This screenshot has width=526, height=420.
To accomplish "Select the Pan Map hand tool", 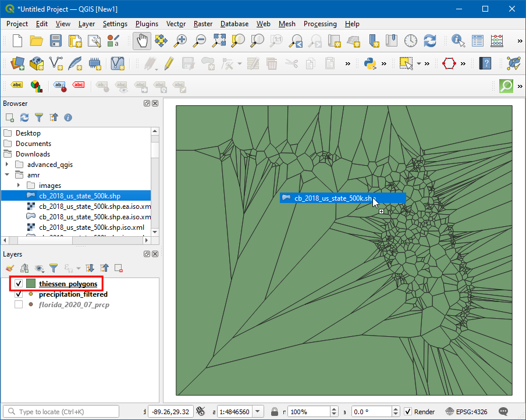I will [141, 41].
